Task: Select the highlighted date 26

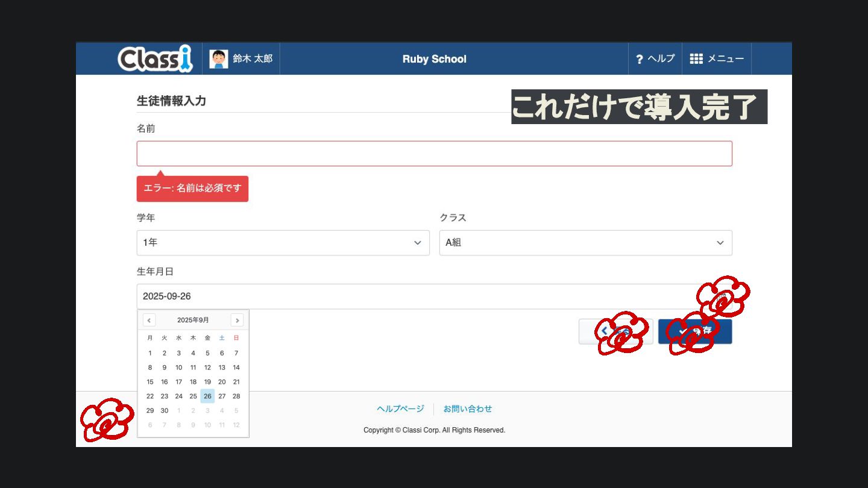Action: pyautogui.click(x=207, y=396)
